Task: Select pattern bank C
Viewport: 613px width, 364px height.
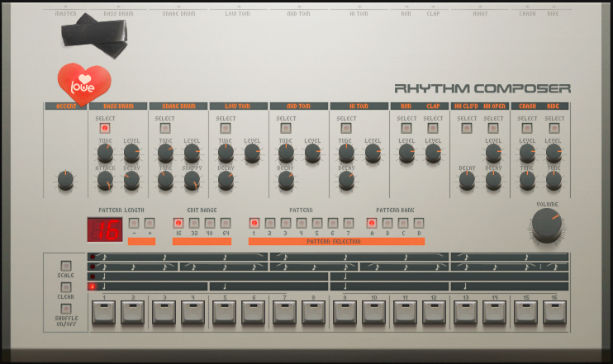Action: [402, 223]
